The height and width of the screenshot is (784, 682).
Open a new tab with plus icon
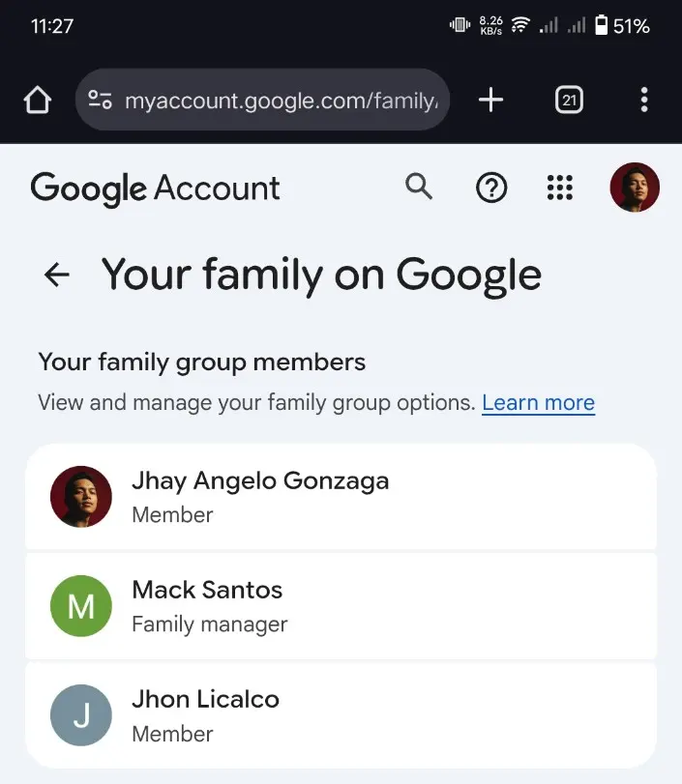coord(490,100)
